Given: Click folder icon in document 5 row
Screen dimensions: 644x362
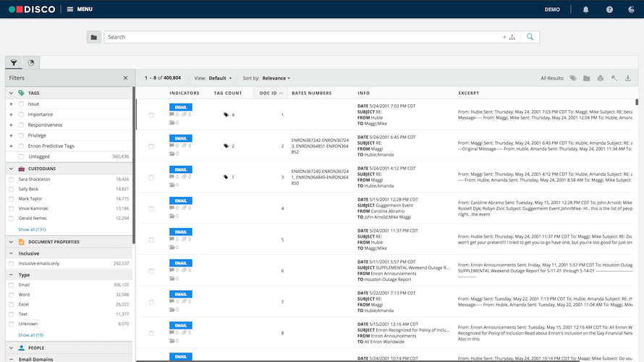Looking at the screenshot, I should 172,248.
